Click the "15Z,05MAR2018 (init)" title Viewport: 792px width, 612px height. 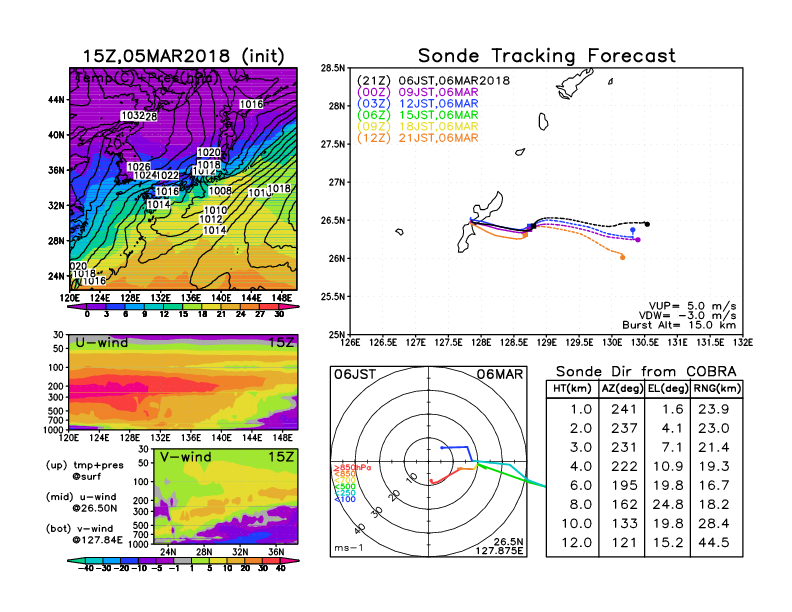183,56
